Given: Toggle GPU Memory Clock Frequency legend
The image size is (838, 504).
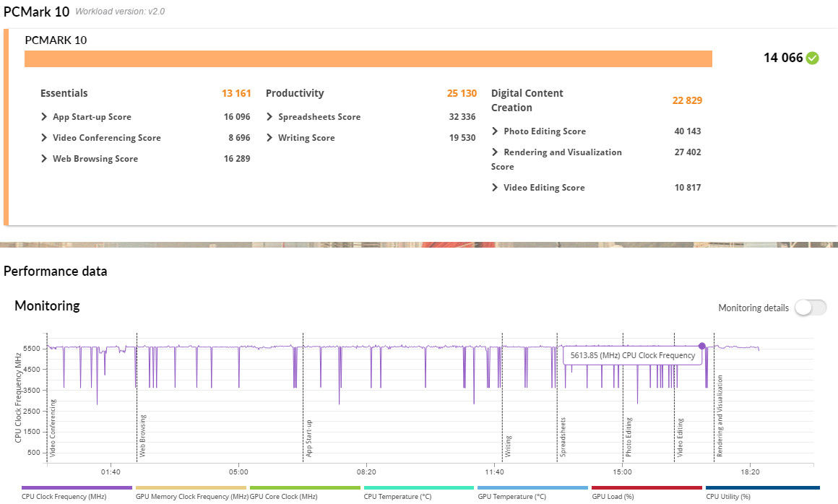Looking at the screenshot, I should (191, 489).
